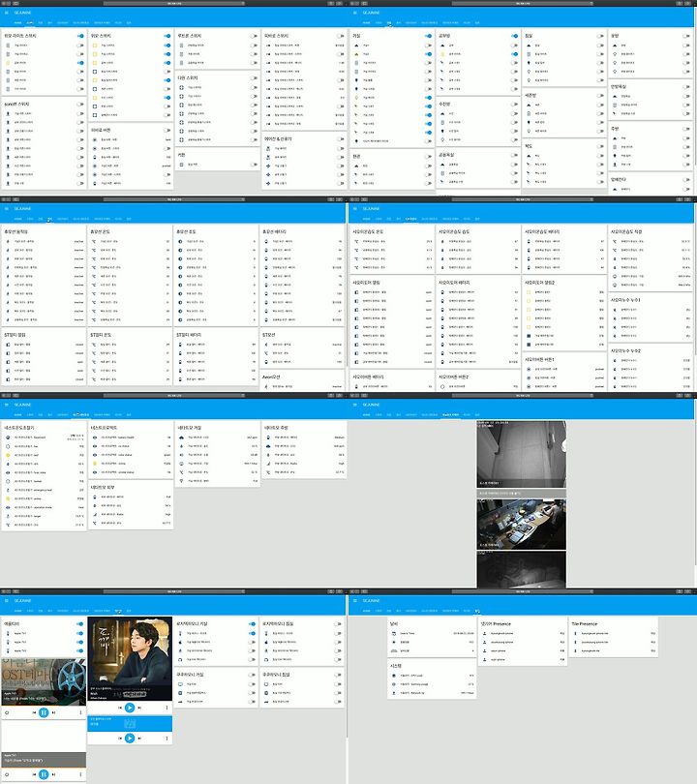The width and height of the screenshot is (697, 784).
Task: Click the portrait album cover artwork
Action: pos(130,658)
